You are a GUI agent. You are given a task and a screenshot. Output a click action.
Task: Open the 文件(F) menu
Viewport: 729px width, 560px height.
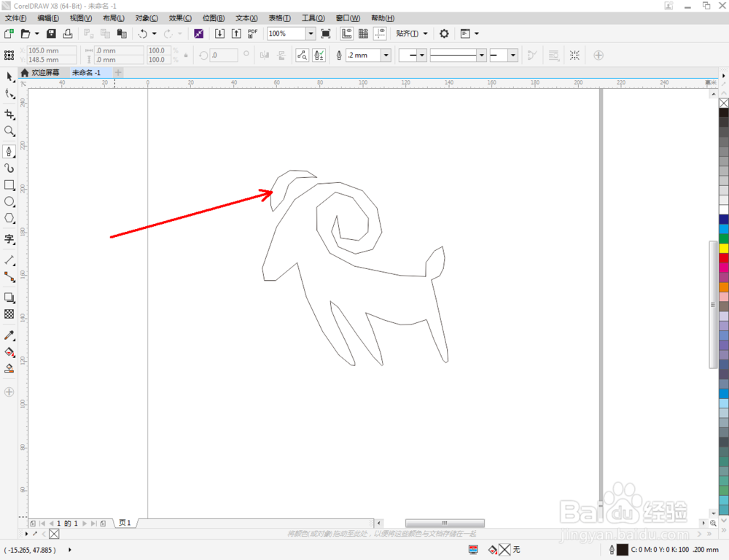(x=16, y=18)
